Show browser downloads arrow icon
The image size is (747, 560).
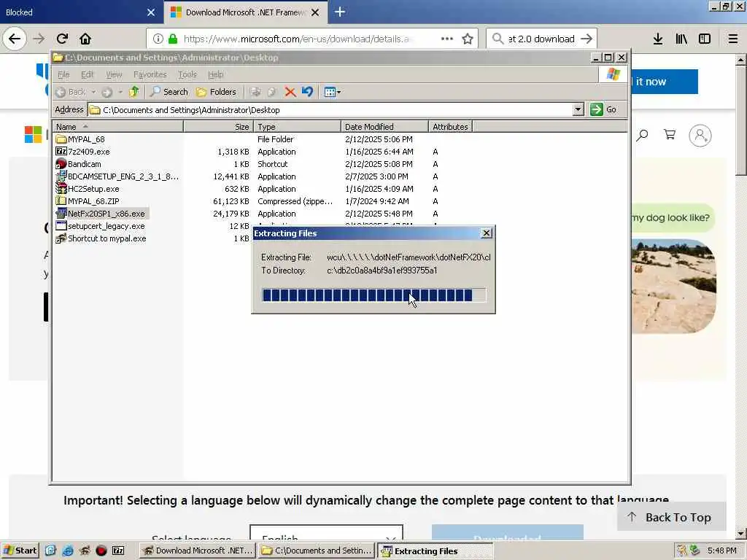click(658, 39)
